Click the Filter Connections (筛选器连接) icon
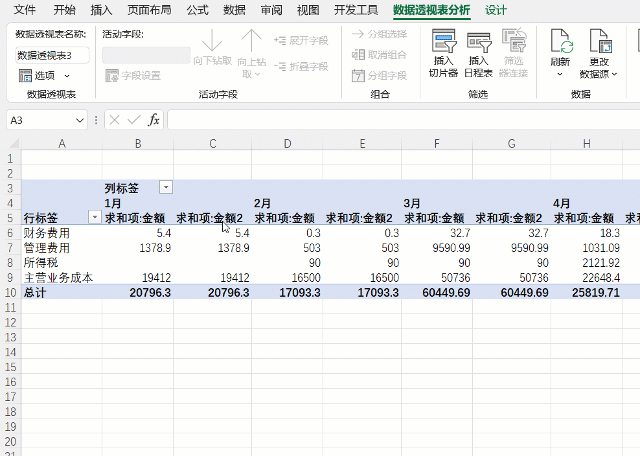The width and height of the screenshot is (640, 456). point(513,42)
